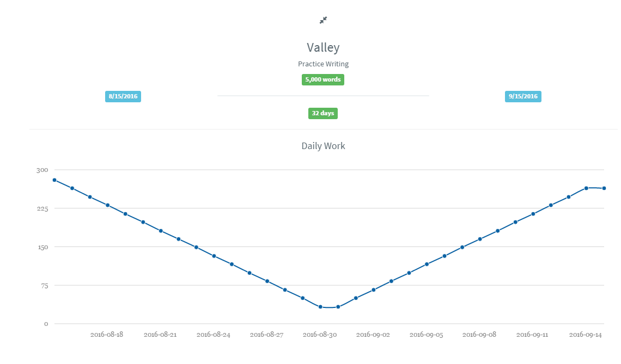The image size is (621, 364).
Task: Click the Practice Writing subtitle
Action: click(323, 64)
